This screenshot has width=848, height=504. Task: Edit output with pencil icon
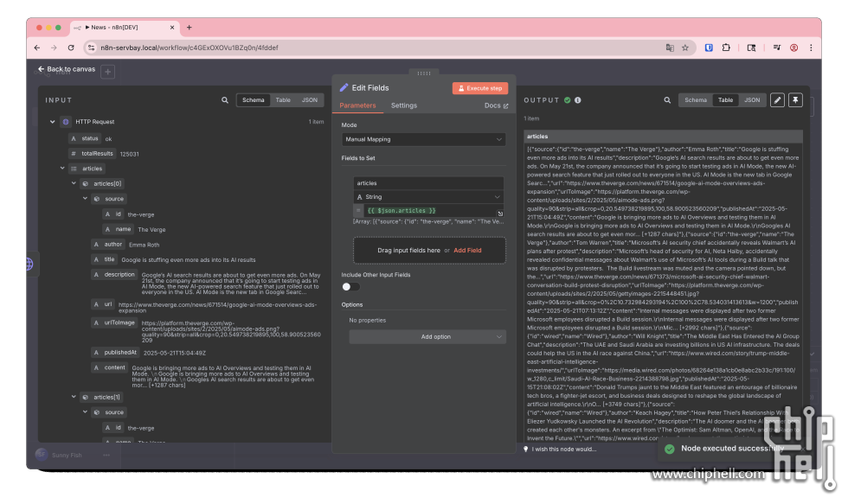pyautogui.click(x=777, y=100)
